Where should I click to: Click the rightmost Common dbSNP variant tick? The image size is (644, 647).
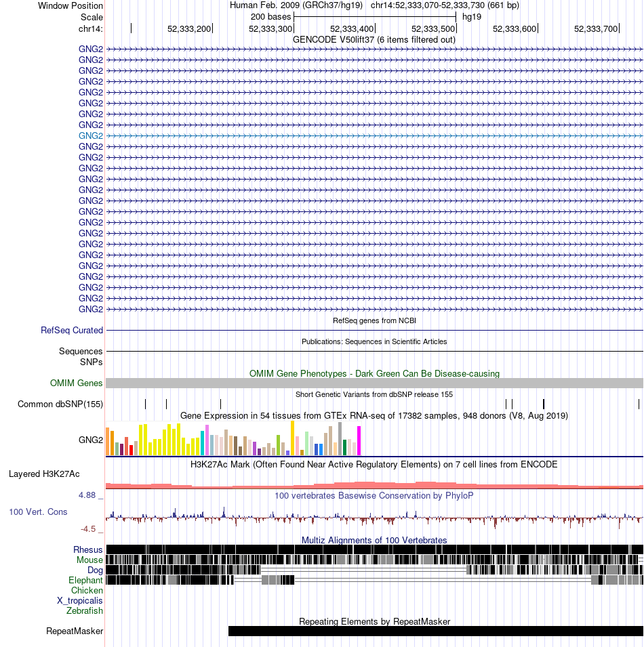pyautogui.click(x=639, y=404)
